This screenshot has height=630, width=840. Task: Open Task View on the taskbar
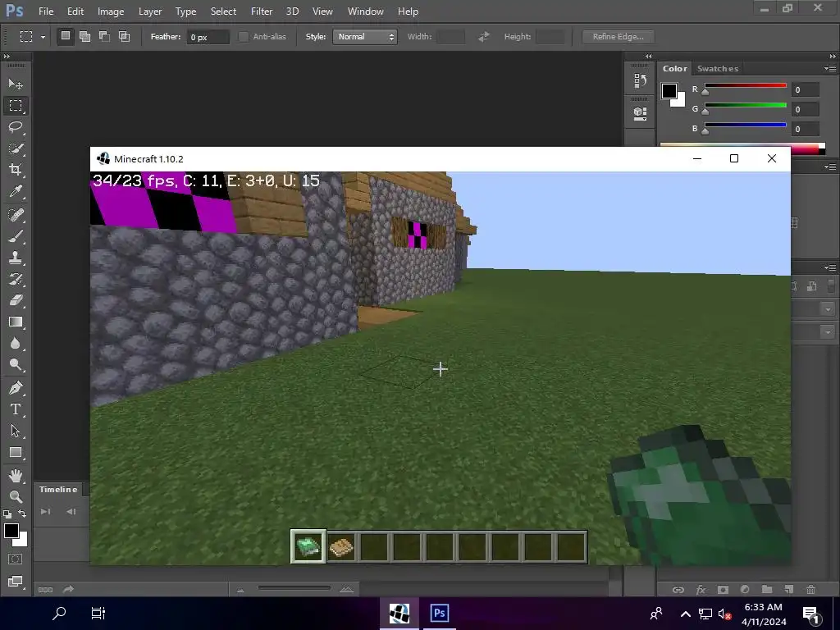pyautogui.click(x=98, y=613)
